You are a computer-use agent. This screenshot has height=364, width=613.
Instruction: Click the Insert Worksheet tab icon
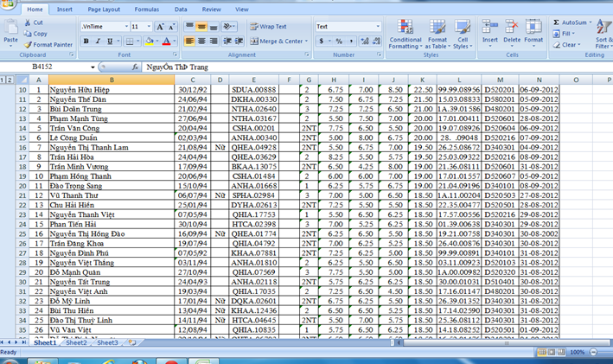132,342
